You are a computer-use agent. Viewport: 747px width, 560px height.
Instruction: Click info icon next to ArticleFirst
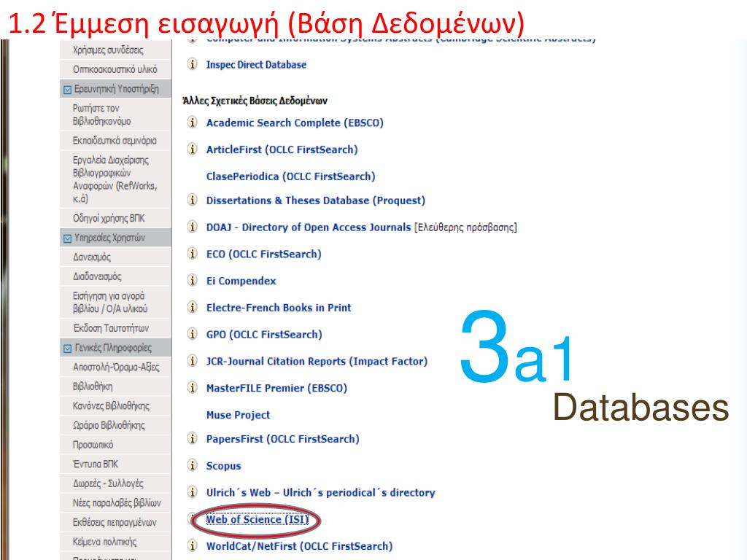pos(192,149)
